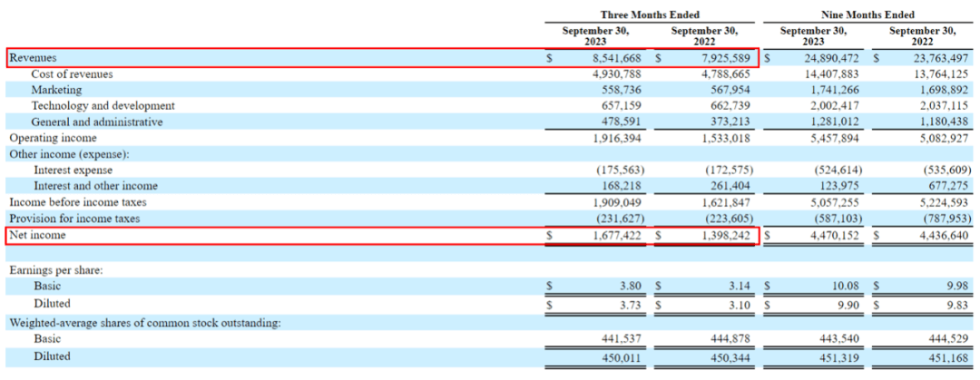Select the Net income row label
Screen dimensions: 980x380
(37, 235)
